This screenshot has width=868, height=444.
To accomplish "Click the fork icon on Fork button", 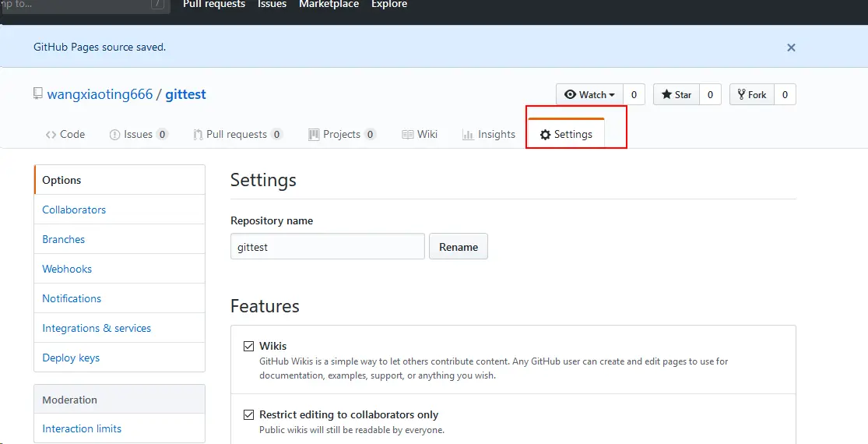I will 741,95.
